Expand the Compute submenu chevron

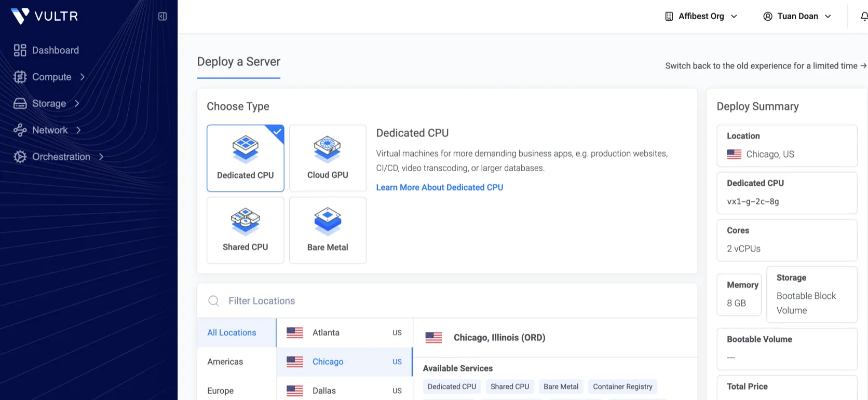pos(83,77)
